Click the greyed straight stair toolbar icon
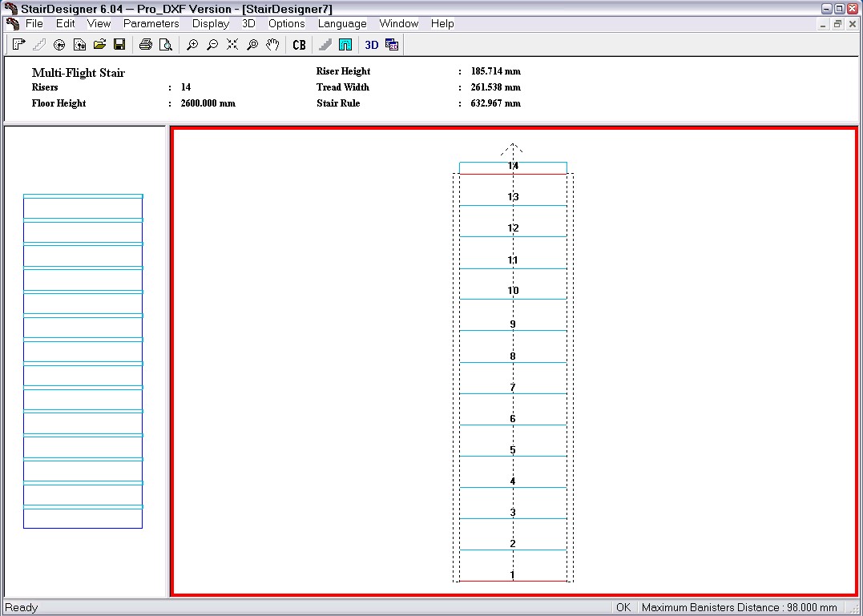 [39, 45]
